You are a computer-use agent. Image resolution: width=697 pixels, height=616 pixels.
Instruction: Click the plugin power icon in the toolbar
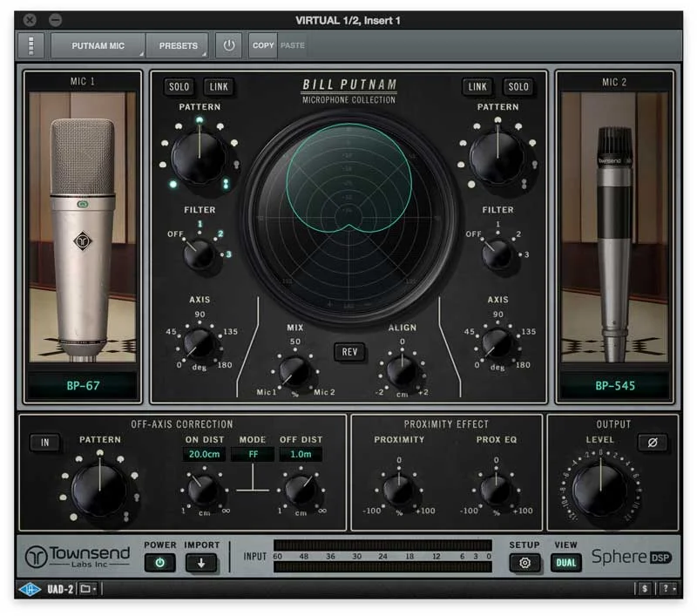click(x=229, y=45)
